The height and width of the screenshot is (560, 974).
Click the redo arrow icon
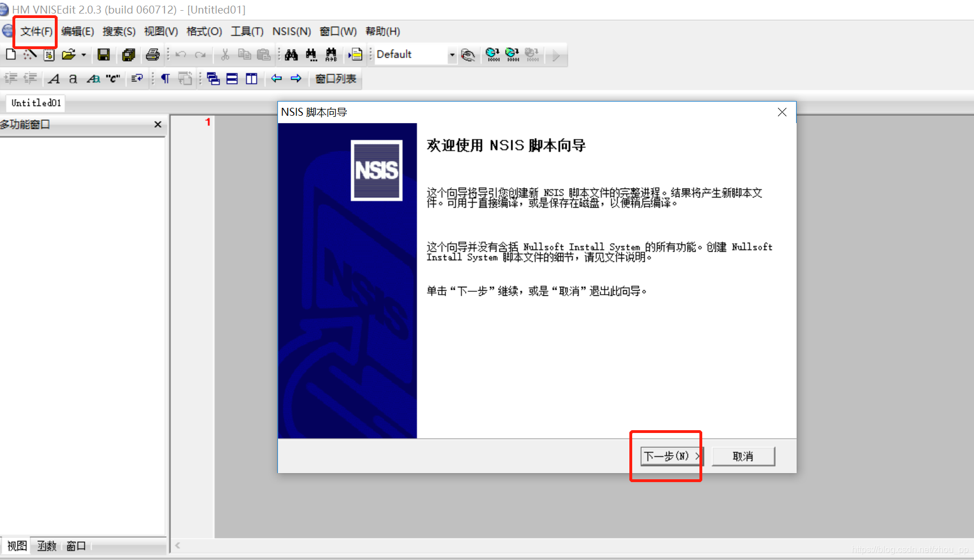point(200,54)
